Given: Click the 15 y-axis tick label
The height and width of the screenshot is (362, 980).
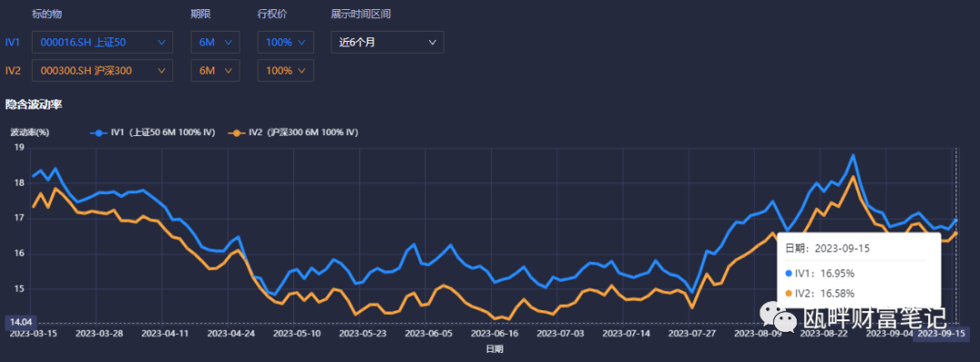Looking at the screenshot, I should coord(19,289).
